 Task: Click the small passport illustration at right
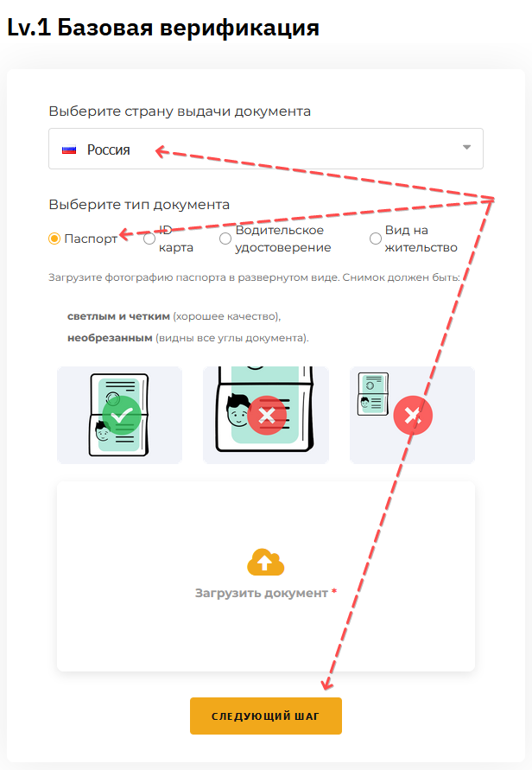[373, 394]
